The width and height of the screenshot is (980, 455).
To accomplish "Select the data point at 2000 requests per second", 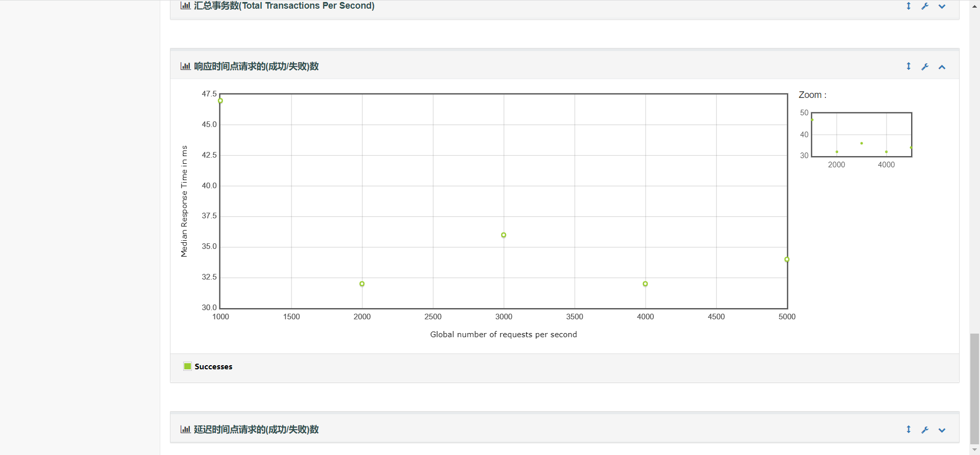I will click(x=362, y=284).
